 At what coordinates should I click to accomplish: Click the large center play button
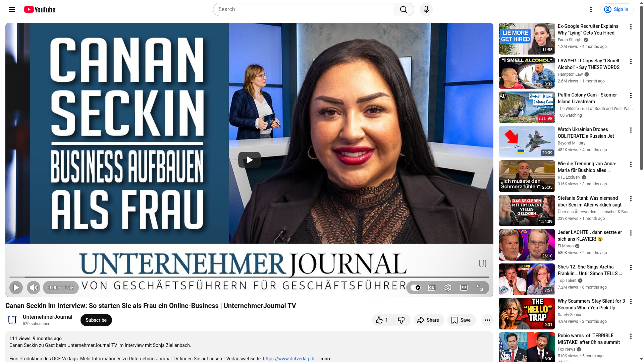click(249, 160)
